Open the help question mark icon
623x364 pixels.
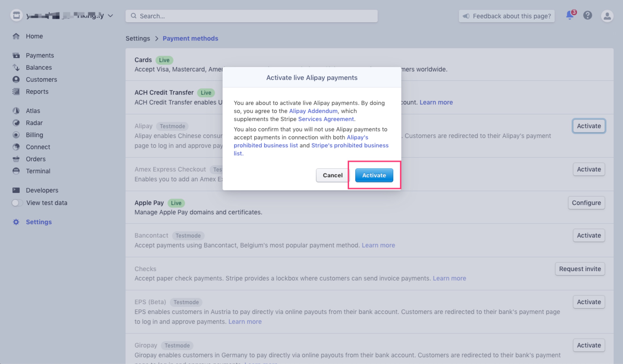[x=588, y=16]
